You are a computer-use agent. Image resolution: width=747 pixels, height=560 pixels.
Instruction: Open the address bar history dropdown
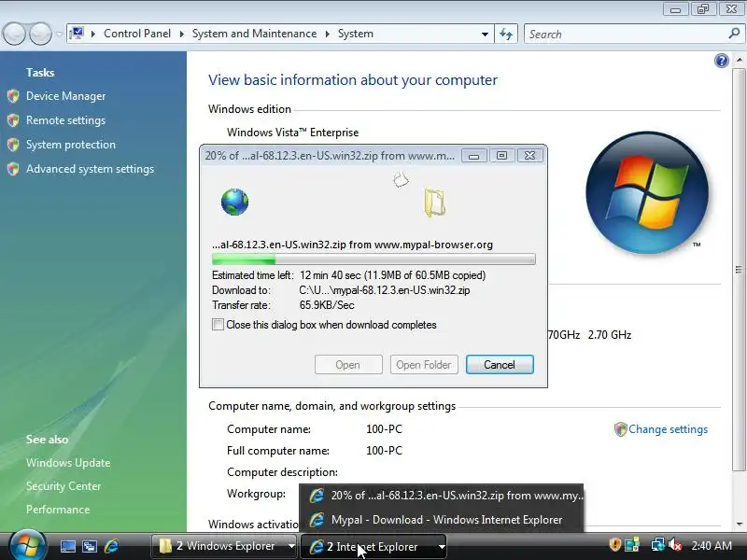click(485, 35)
